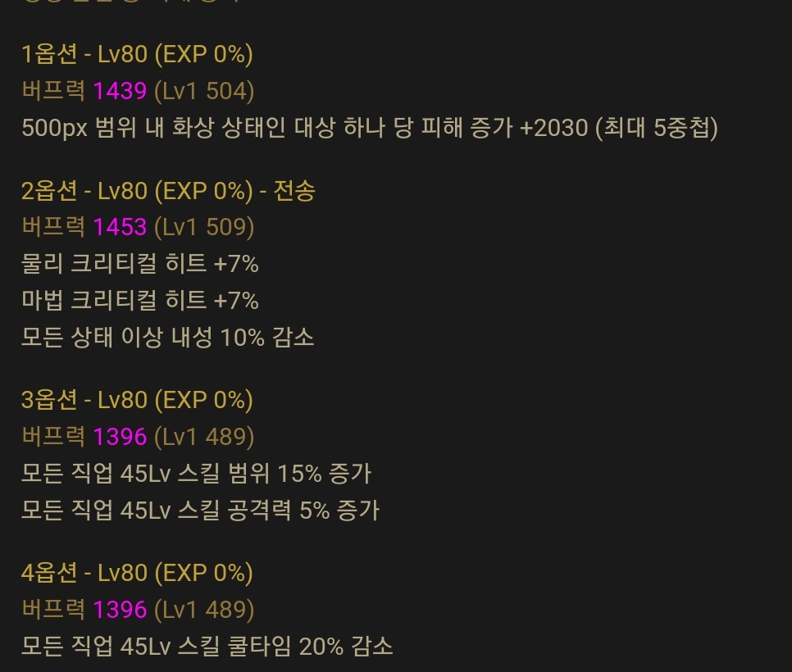
Task: Click the 버프력 label under 3옵션
Action: (53, 436)
